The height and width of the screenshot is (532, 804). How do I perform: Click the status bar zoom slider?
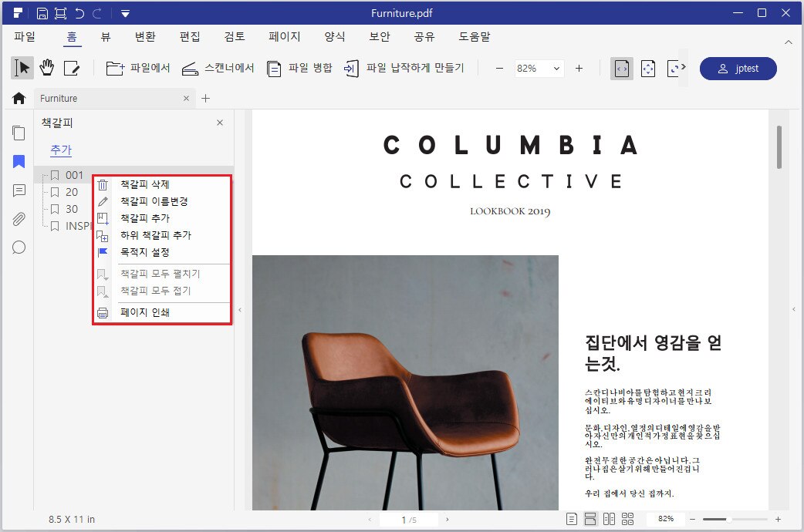735,520
